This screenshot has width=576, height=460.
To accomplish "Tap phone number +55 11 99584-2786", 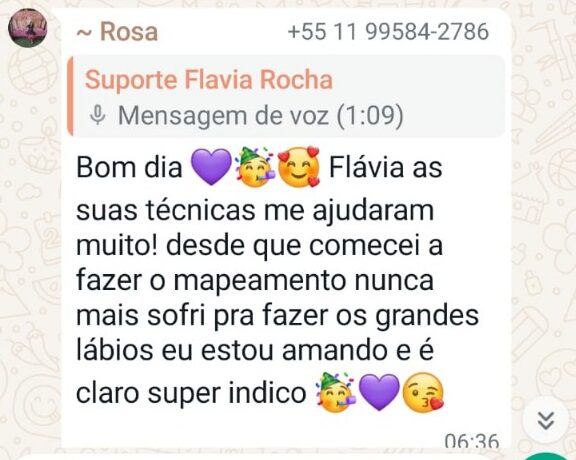I will [x=388, y=31].
